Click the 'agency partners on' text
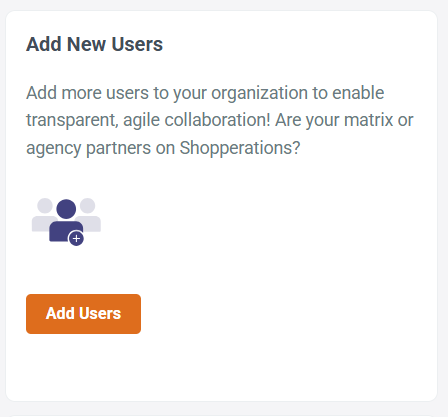This screenshot has height=417, width=448. tap(100, 148)
